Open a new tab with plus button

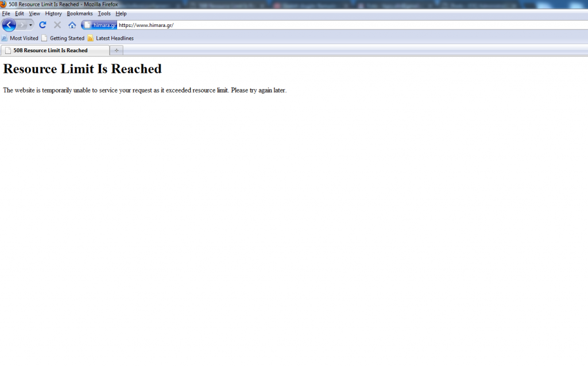(x=117, y=51)
